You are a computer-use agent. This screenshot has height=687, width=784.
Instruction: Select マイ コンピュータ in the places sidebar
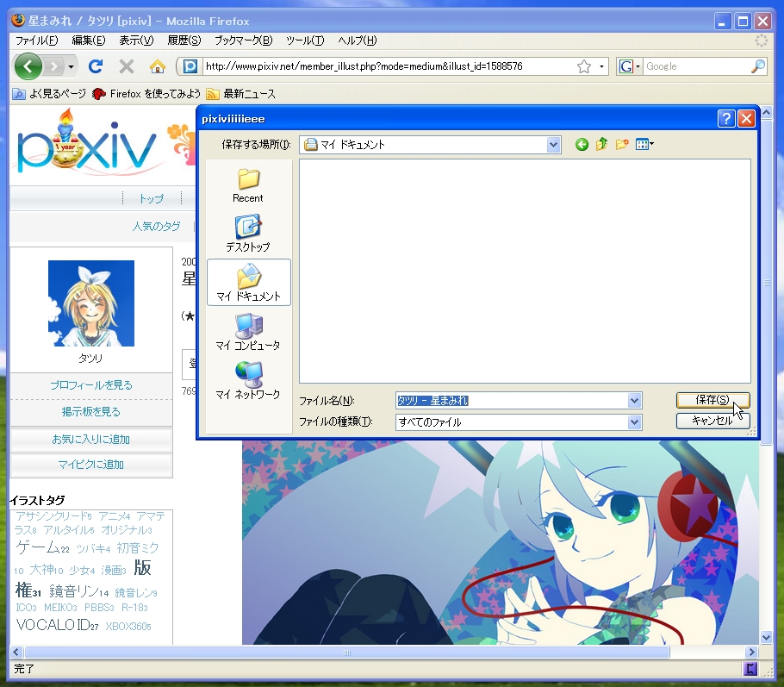point(248,332)
